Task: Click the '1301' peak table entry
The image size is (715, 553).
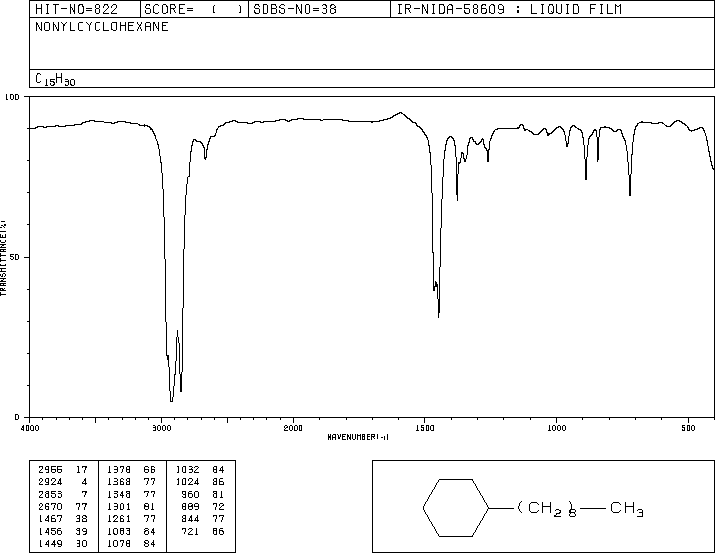Action: point(119,506)
